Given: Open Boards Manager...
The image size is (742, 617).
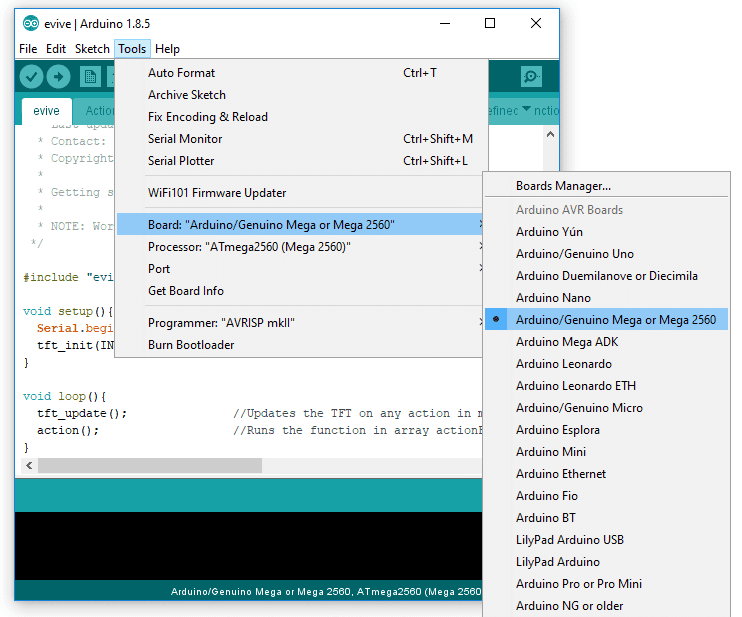Looking at the screenshot, I should pyautogui.click(x=606, y=186).
